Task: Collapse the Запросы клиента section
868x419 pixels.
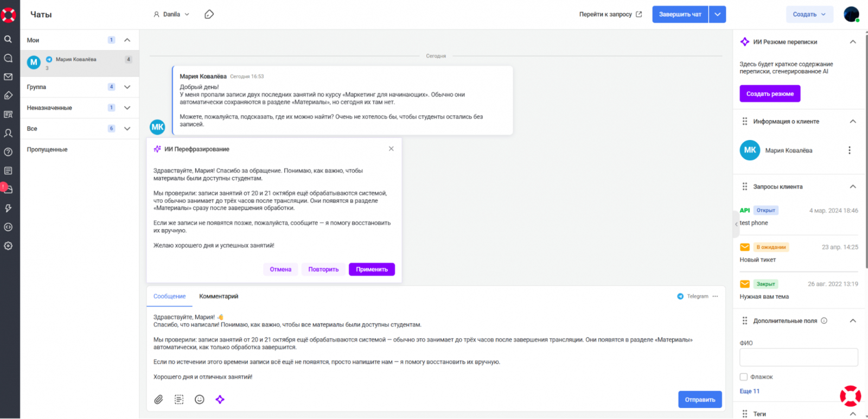Action: coord(853,187)
